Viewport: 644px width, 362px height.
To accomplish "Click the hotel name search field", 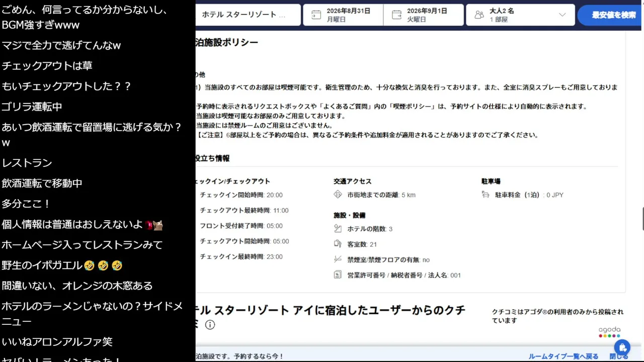I will pos(248,15).
